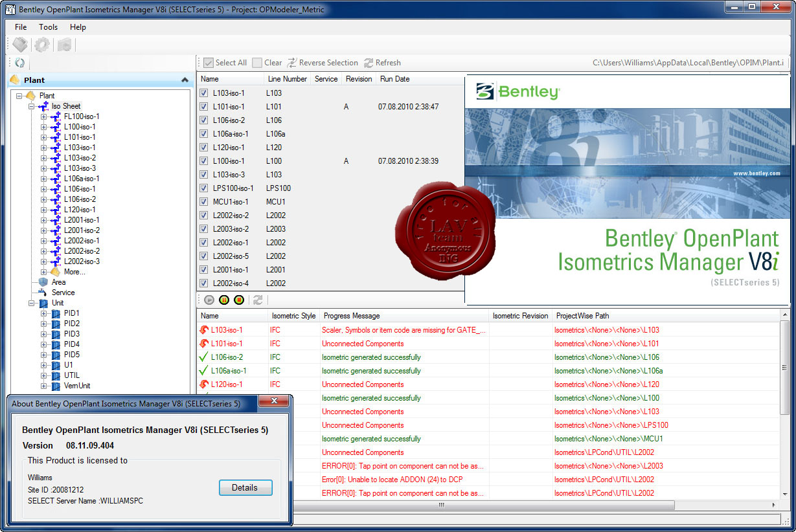Screen dimensions: 796x532
Task: Expand the U1 tree node
Action: [44, 365]
